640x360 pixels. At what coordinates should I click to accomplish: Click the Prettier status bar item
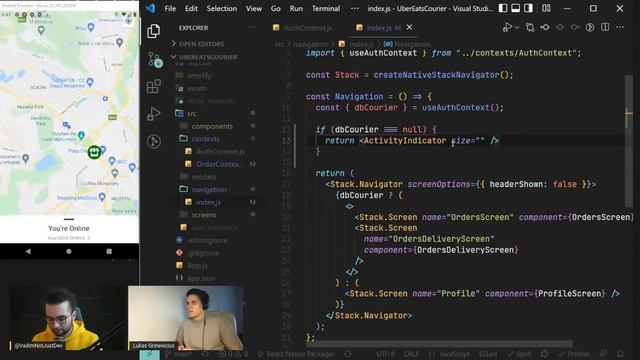(x=574, y=354)
